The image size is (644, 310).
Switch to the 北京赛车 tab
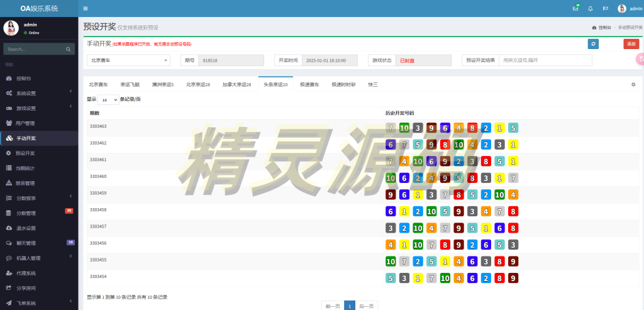[99, 85]
